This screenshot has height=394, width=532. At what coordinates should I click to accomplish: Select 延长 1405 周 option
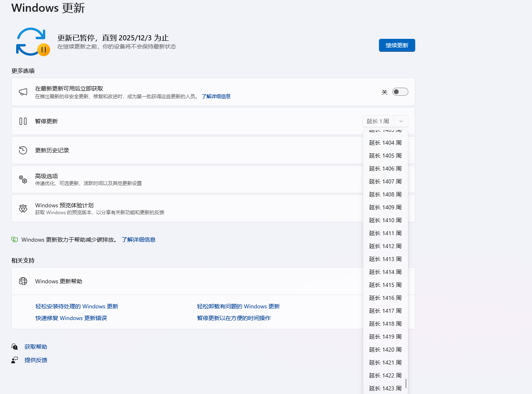click(385, 156)
